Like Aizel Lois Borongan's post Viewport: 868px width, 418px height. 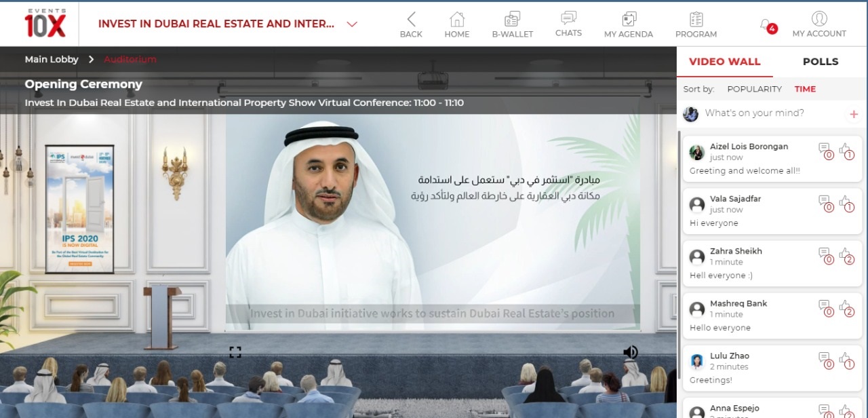pyautogui.click(x=845, y=149)
